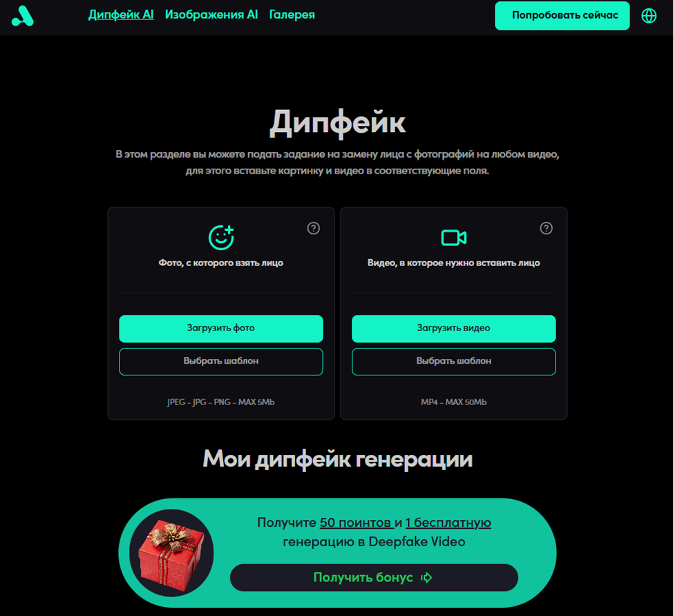
Task: Click the red gift box image
Action: [171, 553]
